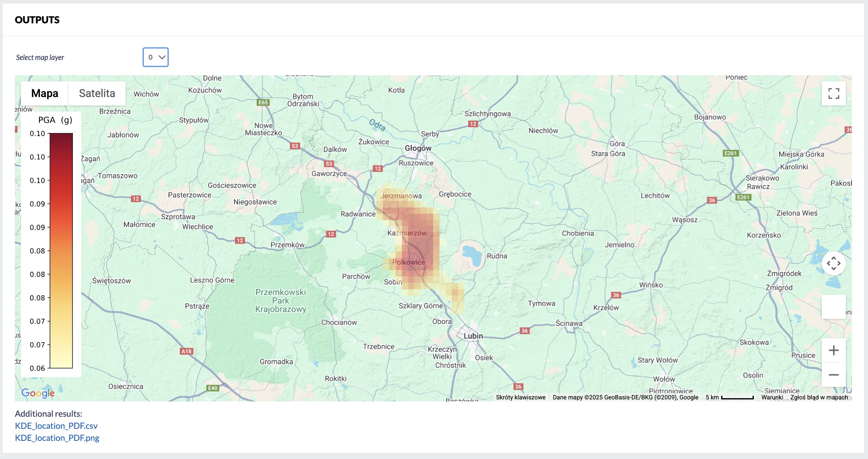Open Skróty klawiszowe shortcuts

tap(520, 397)
